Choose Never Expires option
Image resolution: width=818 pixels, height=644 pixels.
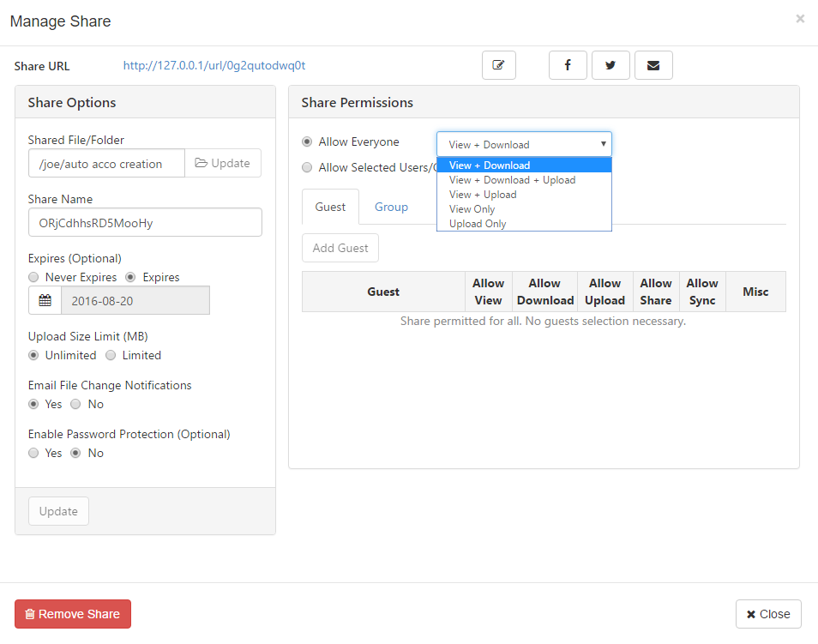click(33, 277)
